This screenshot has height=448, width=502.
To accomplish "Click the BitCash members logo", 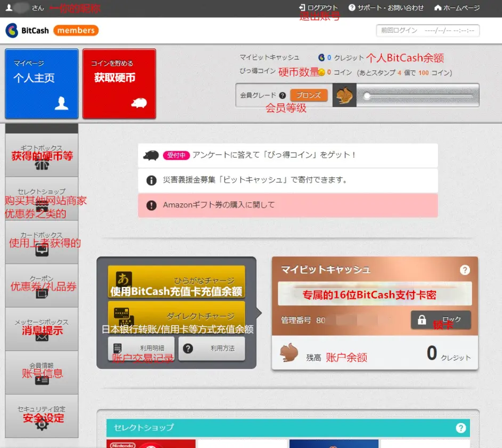I will [52, 30].
